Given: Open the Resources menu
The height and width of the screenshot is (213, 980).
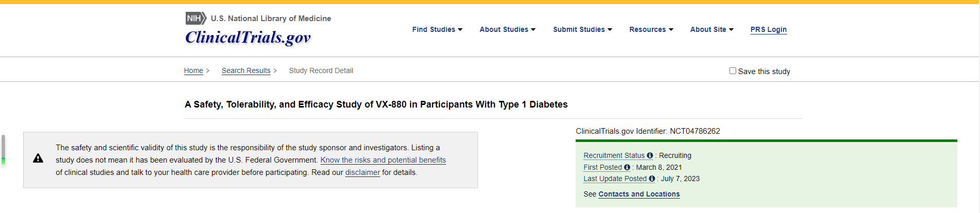Looking at the screenshot, I should click(x=651, y=30).
